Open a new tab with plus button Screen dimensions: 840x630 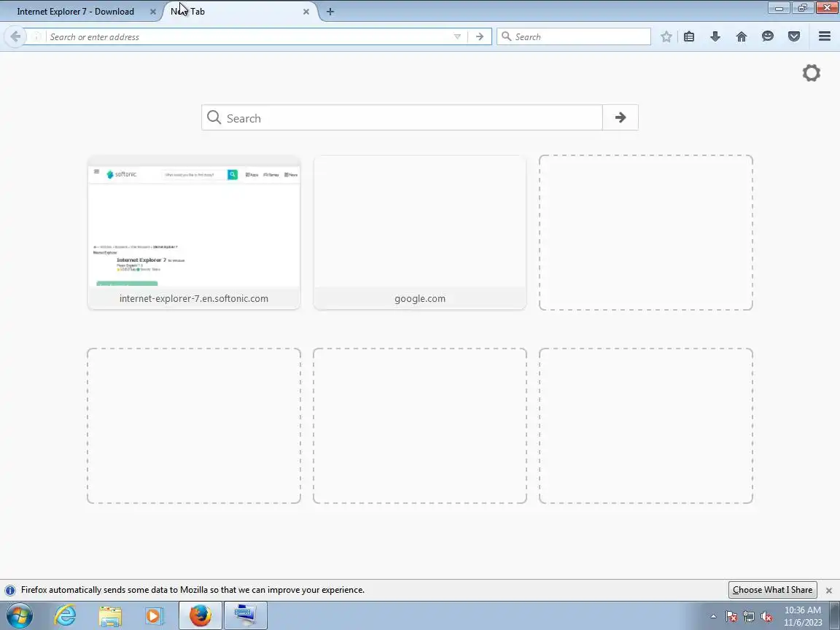point(330,11)
